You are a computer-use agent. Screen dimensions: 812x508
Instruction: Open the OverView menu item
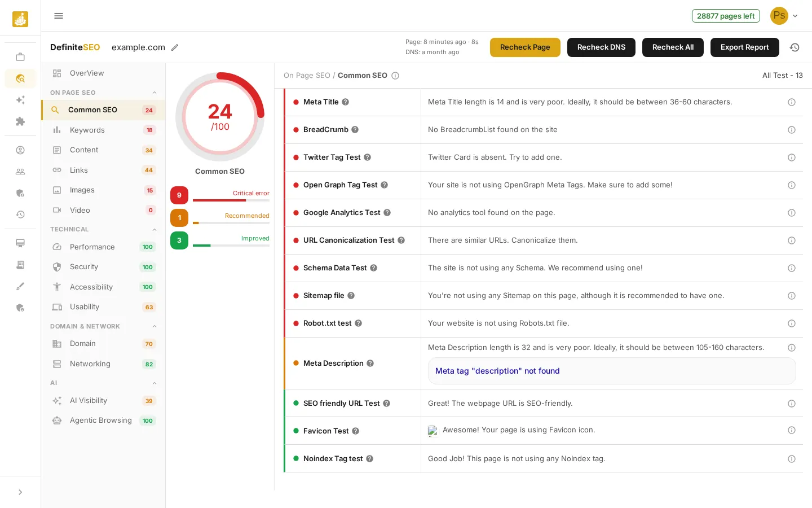click(x=103, y=73)
